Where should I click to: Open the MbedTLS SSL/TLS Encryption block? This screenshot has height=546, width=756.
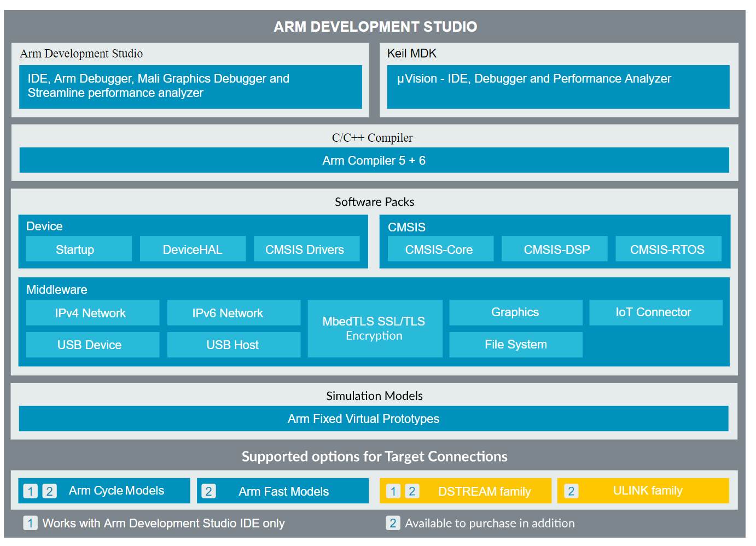point(375,328)
